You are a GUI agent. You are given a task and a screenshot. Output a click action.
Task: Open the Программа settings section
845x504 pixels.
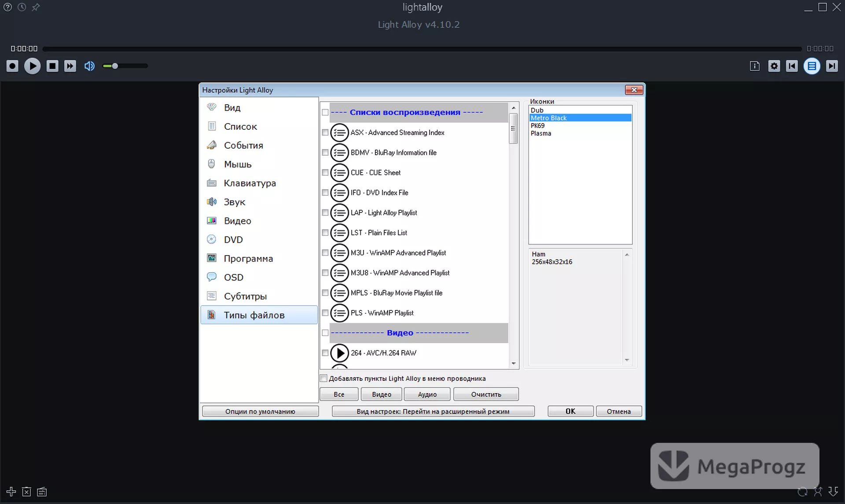click(259, 259)
